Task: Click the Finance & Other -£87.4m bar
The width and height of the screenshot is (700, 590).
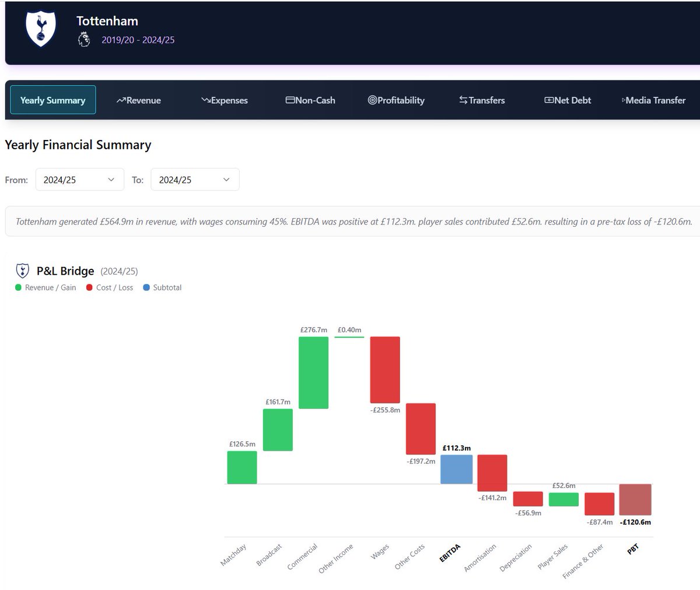Action: point(600,504)
